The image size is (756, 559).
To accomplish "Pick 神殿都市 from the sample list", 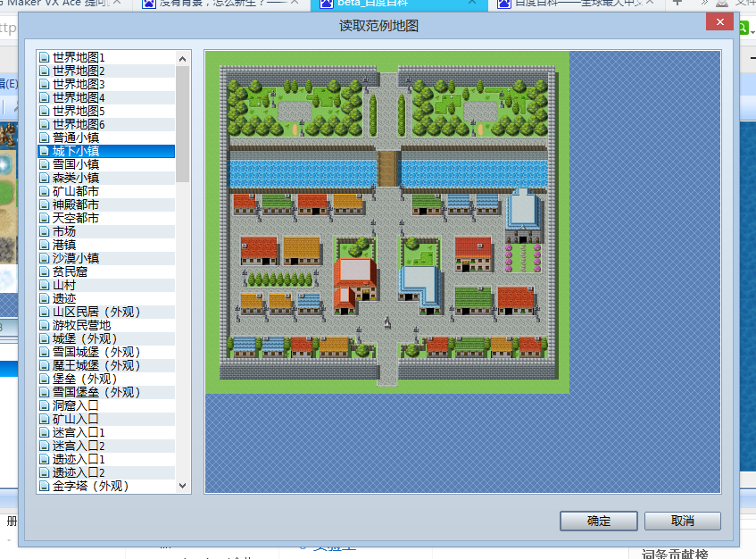I will (x=106, y=205).
